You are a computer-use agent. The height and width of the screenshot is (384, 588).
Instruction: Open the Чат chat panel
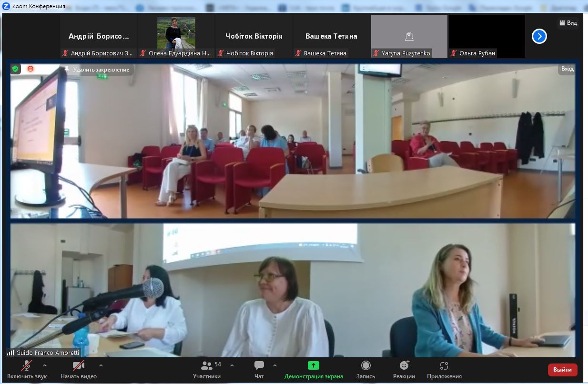point(259,370)
